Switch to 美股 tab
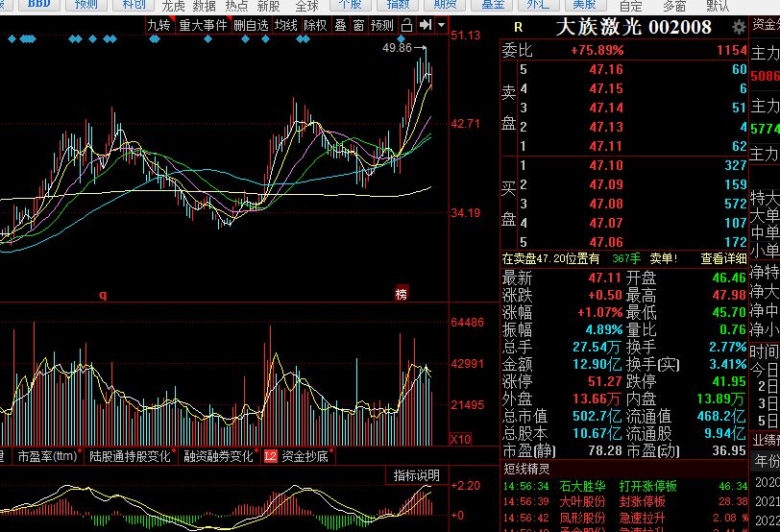Image resolution: width=780 pixels, height=532 pixels. (585, 5)
